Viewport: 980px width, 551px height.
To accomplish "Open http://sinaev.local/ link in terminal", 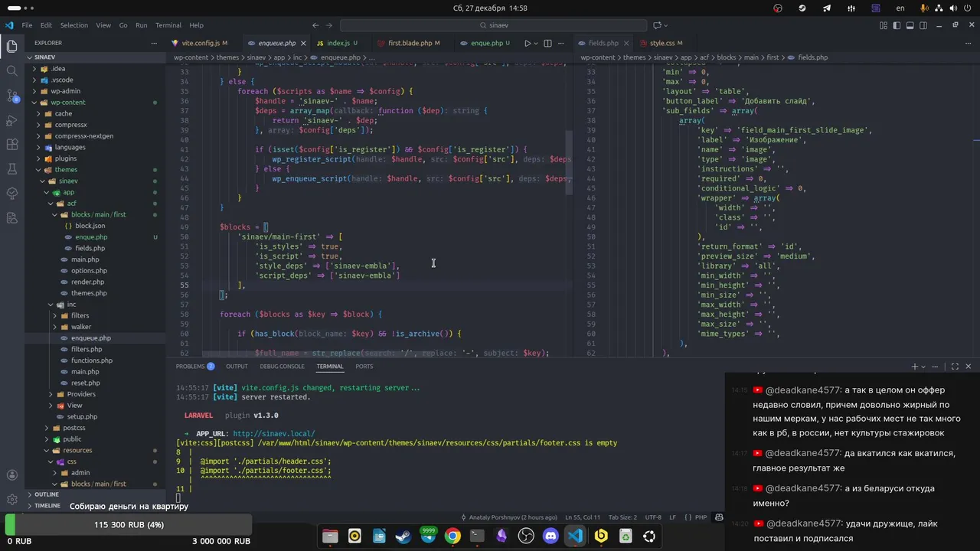I will (x=273, y=434).
